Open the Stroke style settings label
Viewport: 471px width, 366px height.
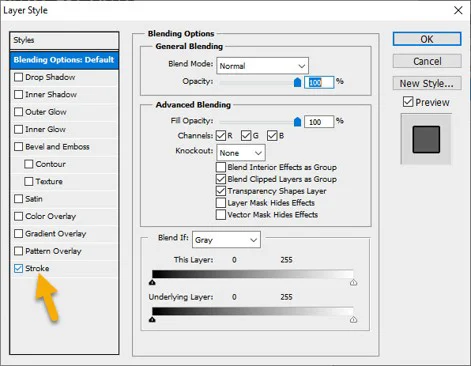click(x=37, y=268)
